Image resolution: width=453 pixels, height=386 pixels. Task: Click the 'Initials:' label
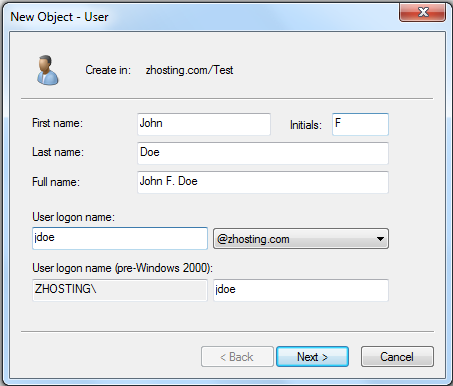coord(306,125)
